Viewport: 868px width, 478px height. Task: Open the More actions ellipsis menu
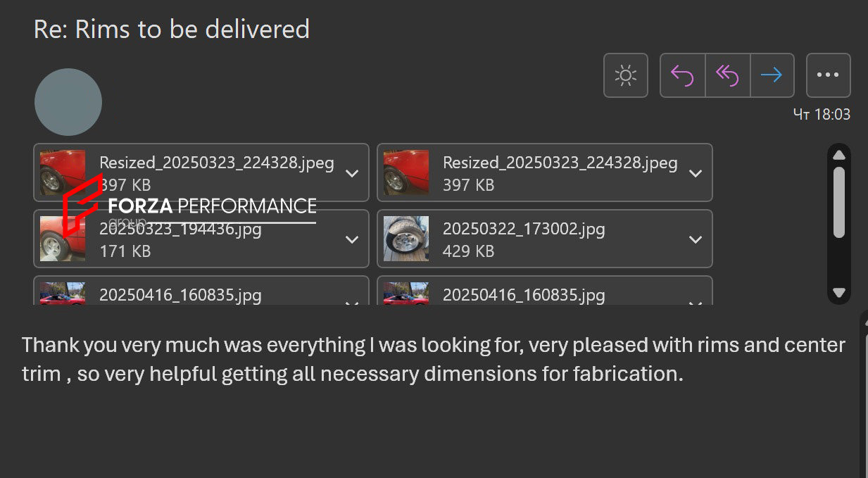click(828, 75)
